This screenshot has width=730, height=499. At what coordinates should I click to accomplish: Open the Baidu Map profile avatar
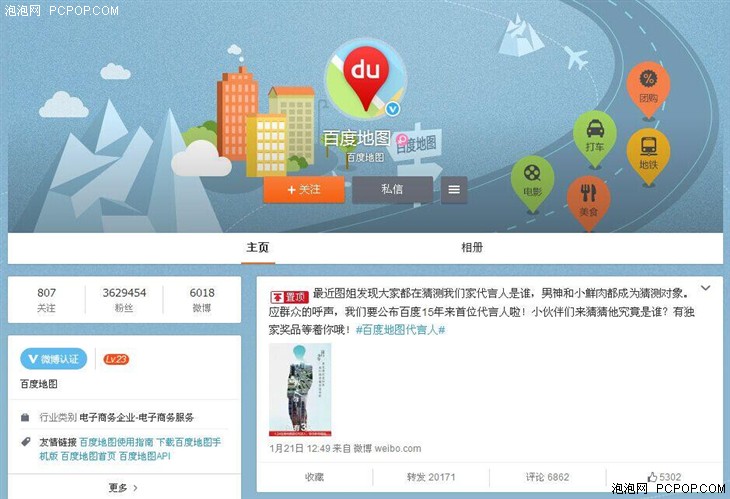tap(365, 79)
